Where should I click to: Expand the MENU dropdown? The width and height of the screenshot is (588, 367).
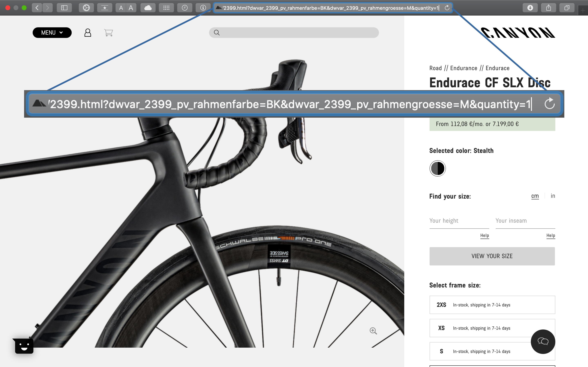[x=52, y=33]
